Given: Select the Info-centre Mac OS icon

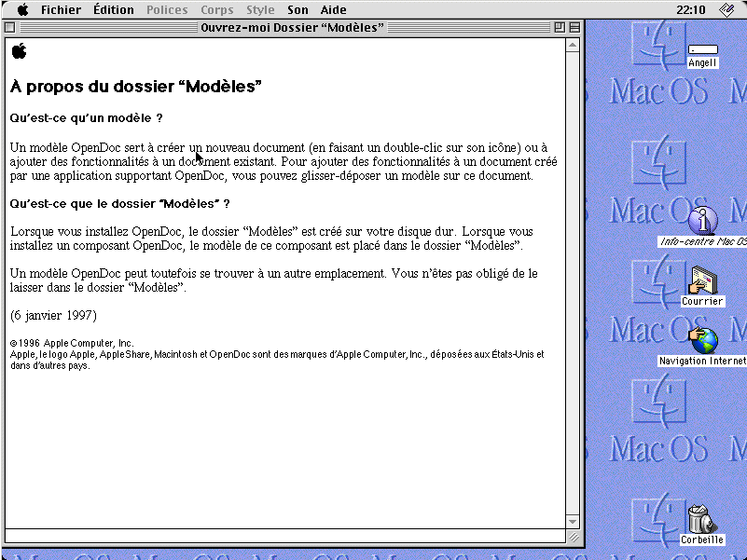Looking at the screenshot, I should click(x=702, y=221).
